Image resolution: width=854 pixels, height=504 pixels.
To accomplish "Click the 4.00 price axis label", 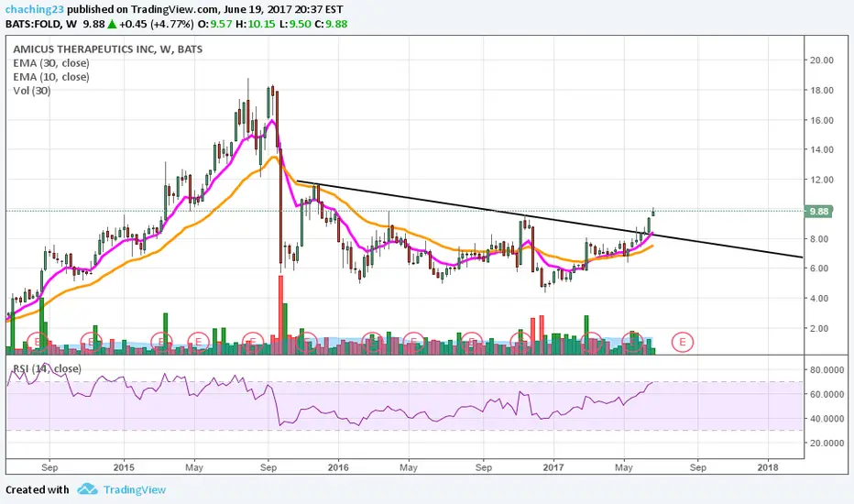I will (819, 299).
